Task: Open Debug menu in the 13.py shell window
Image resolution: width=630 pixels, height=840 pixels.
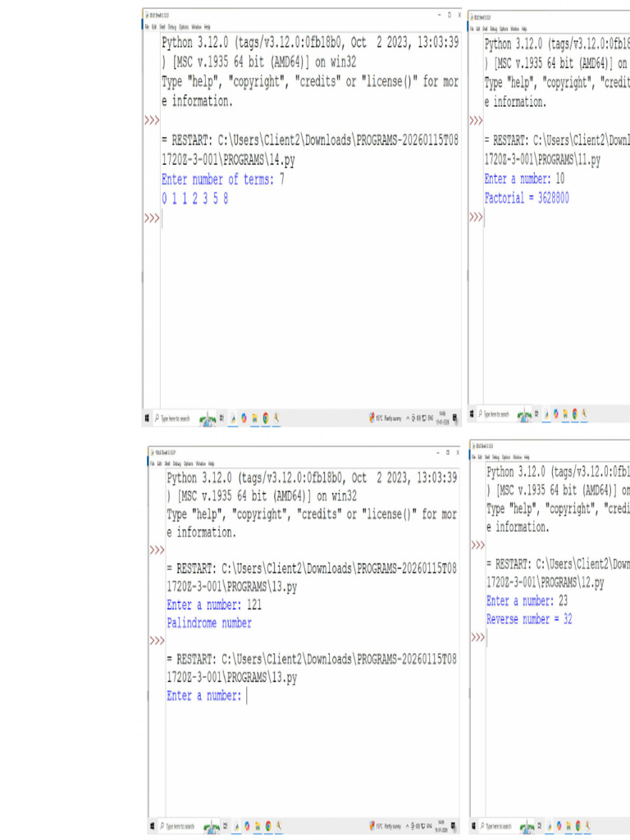Action: coord(177,464)
